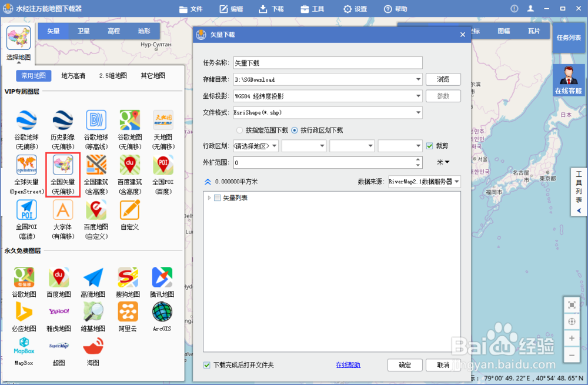Open the 任务列表 task list button
Image resolution: width=588 pixels, height=385 pixels.
click(569, 38)
